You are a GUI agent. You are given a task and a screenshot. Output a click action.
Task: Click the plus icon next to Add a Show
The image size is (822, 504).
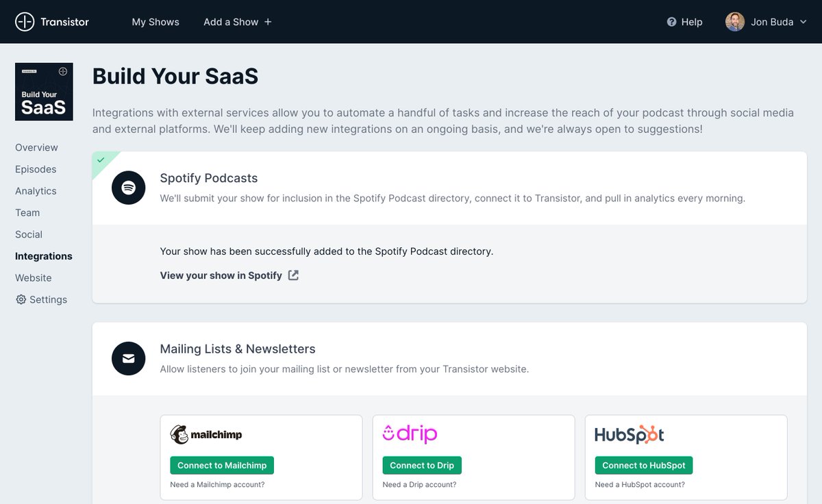point(268,22)
